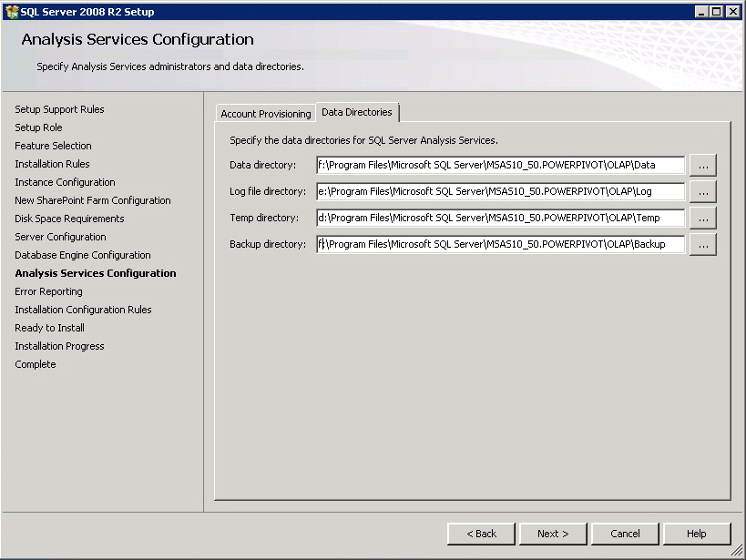
Task: Click New SharePoint Farm Configuration step
Action: pyautogui.click(x=93, y=200)
